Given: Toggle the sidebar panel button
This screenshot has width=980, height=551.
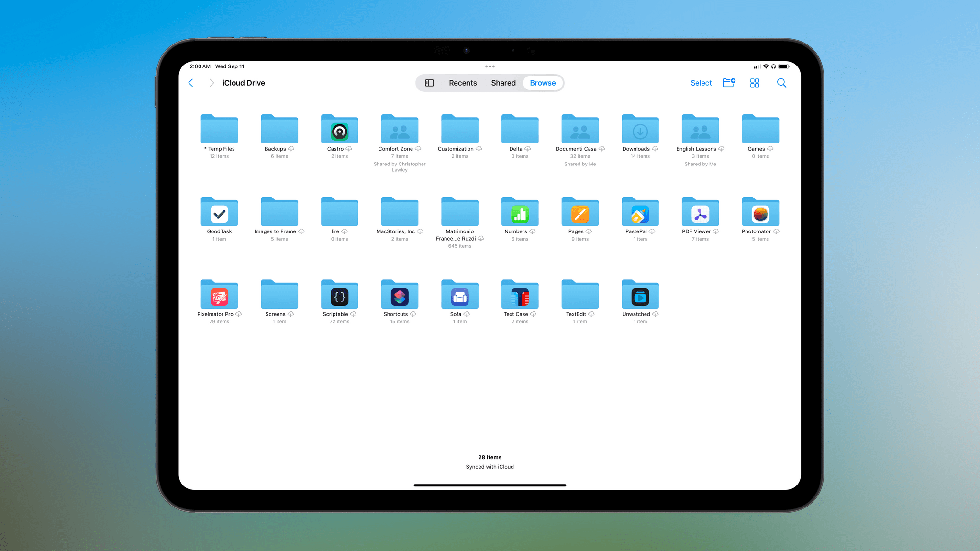Looking at the screenshot, I should 429,83.
